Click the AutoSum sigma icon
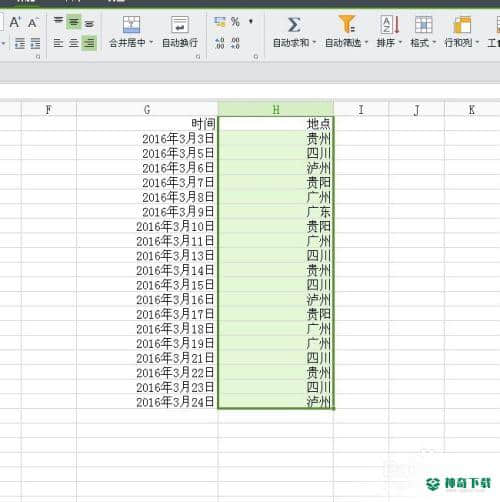The image size is (500, 502). tap(294, 25)
